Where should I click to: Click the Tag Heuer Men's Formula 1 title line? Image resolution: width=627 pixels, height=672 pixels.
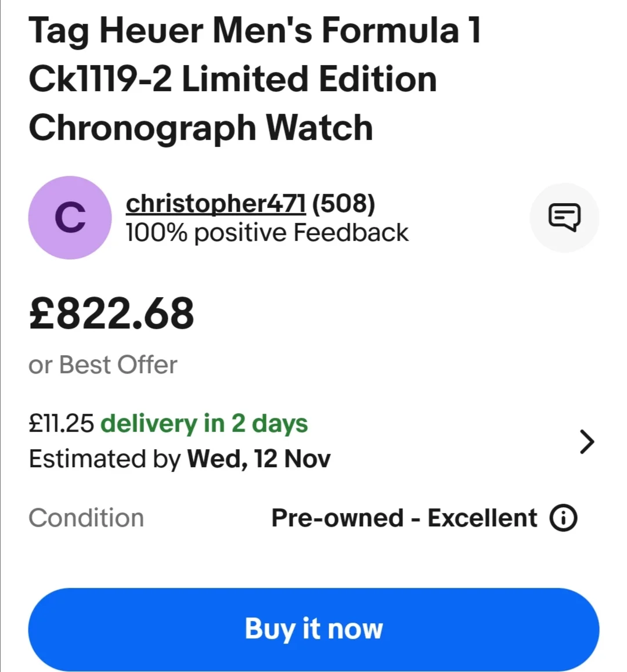pyautogui.click(x=254, y=30)
